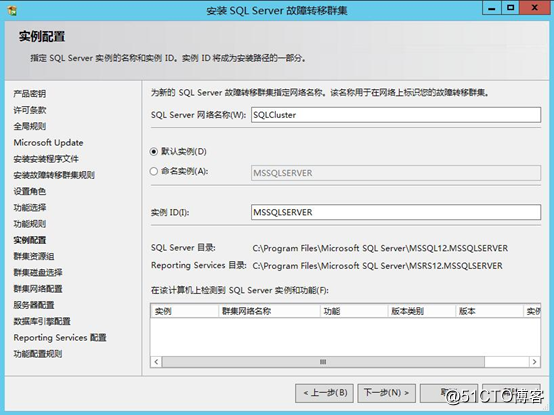Screen dimensions: 554x415
Task: Click the 下一步(N) button
Action: [387, 393]
